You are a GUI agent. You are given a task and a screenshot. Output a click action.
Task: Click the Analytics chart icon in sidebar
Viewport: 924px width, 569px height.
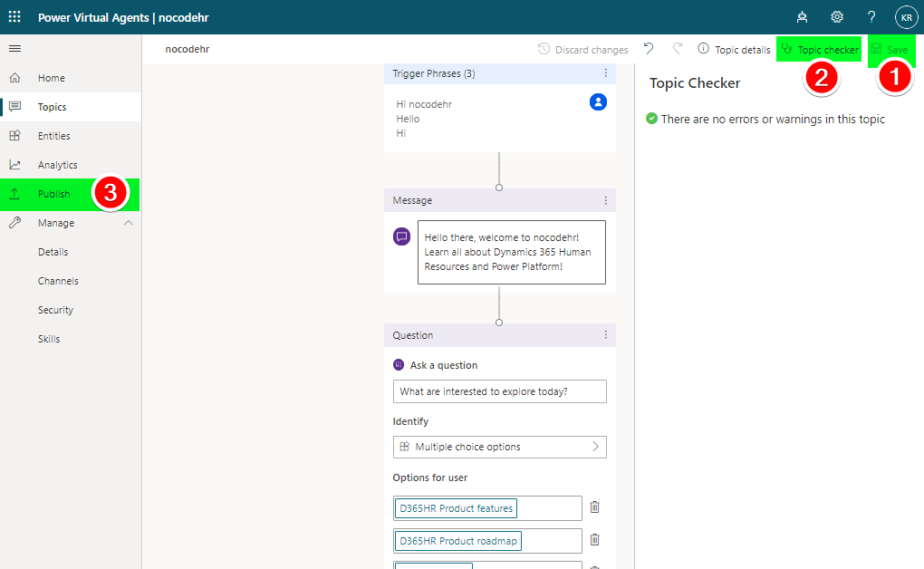(14, 165)
